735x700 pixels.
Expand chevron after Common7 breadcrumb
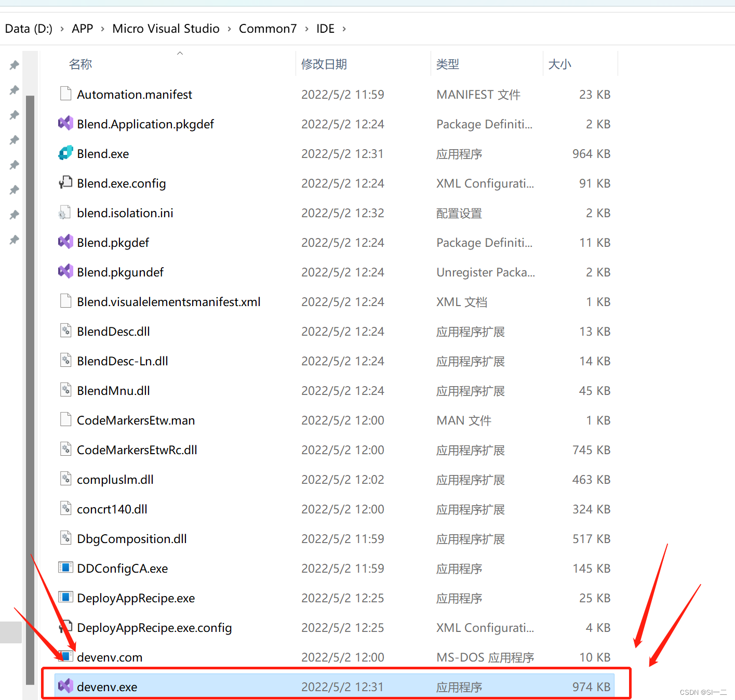click(x=306, y=29)
